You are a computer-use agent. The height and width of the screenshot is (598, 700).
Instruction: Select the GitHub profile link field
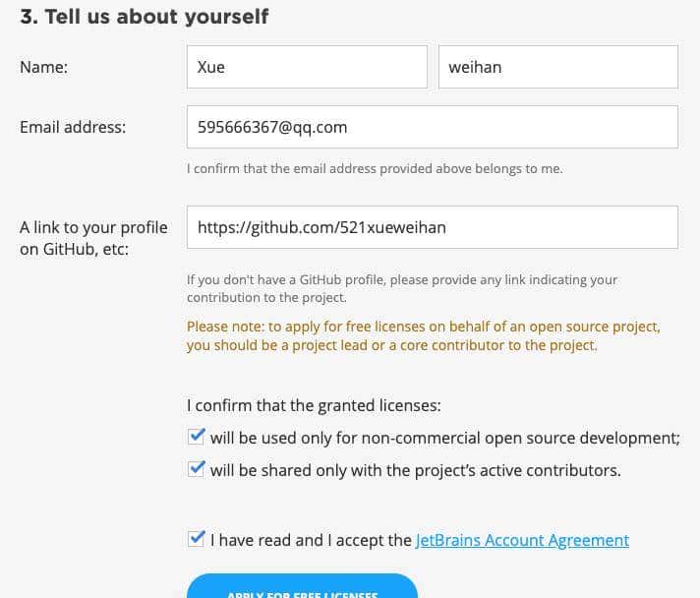(x=432, y=227)
